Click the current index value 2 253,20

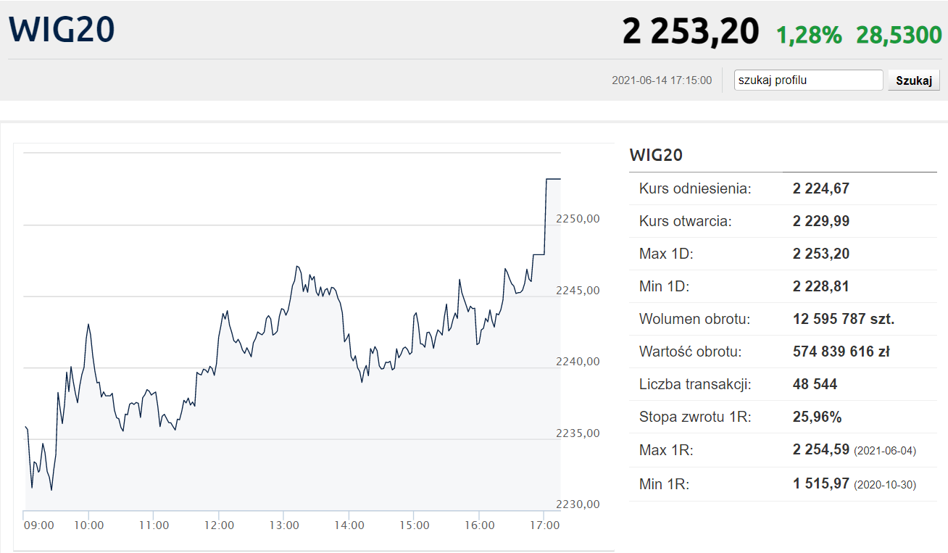tap(690, 31)
